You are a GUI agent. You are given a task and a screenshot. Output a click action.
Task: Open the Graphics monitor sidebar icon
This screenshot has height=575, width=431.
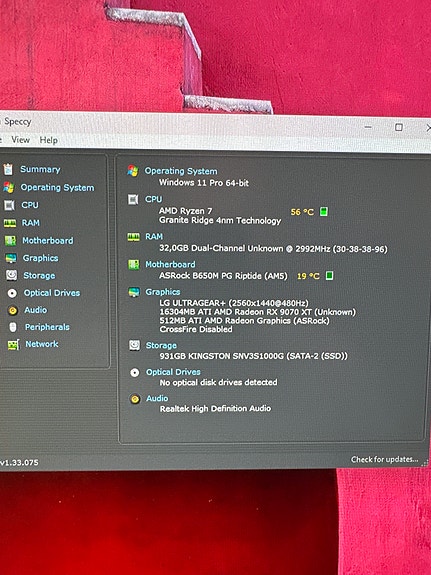11,258
